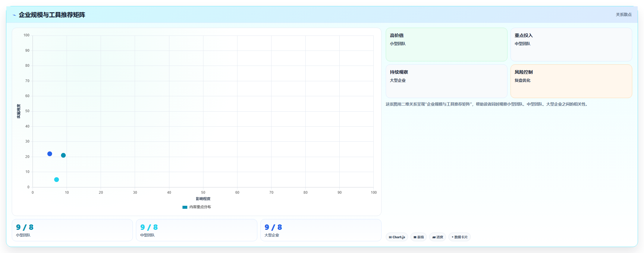Image resolution: width=644 pixels, height=253 pixels.
Task: Click the 影响程度 x-axis label
Action: click(x=203, y=199)
